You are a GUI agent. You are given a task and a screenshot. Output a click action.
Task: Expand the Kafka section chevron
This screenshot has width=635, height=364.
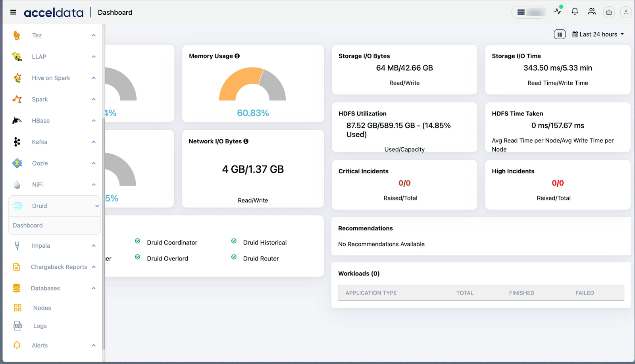94,142
